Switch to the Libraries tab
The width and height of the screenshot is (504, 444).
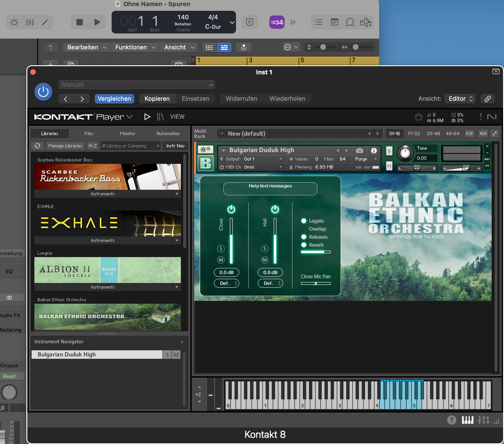coord(49,134)
